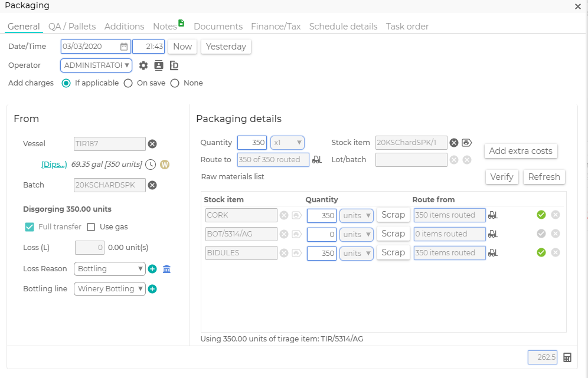Open forklift routing beside Route to
The image size is (588, 378).
pyautogui.click(x=317, y=160)
